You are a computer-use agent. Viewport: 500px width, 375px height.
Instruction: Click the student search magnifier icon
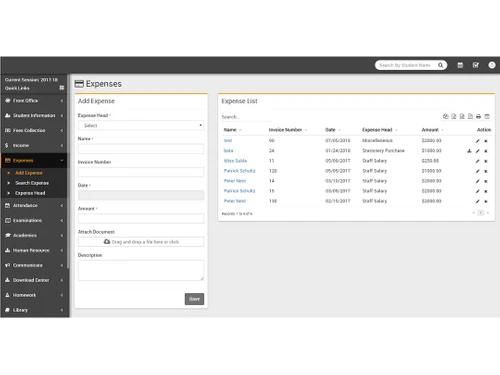(x=440, y=65)
